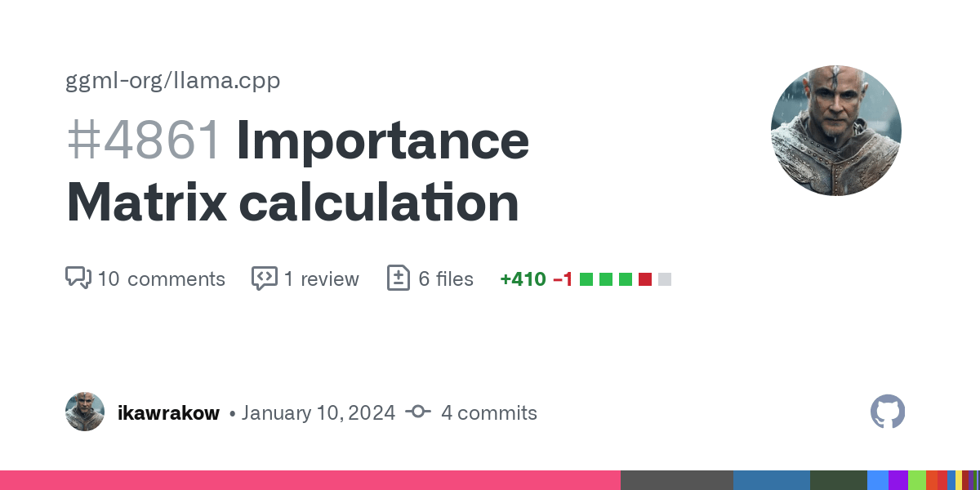The height and width of the screenshot is (490, 980).
Task: Click the large circular profile picture
Action: click(836, 131)
